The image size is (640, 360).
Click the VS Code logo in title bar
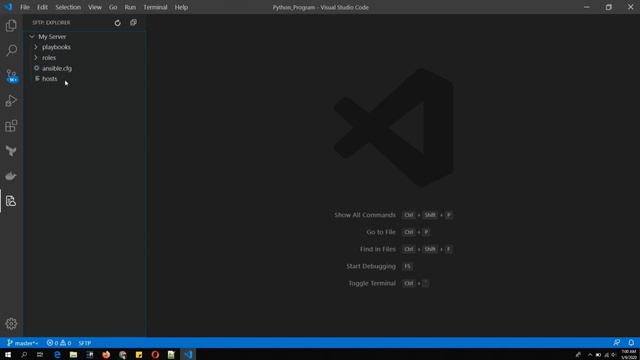8,7
